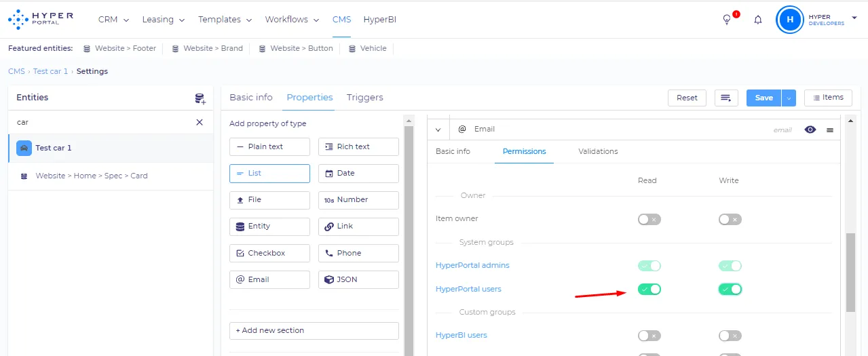Open the account menu arrow
The width and height of the screenshot is (868, 356).
pyautogui.click(x=854, y=17)
